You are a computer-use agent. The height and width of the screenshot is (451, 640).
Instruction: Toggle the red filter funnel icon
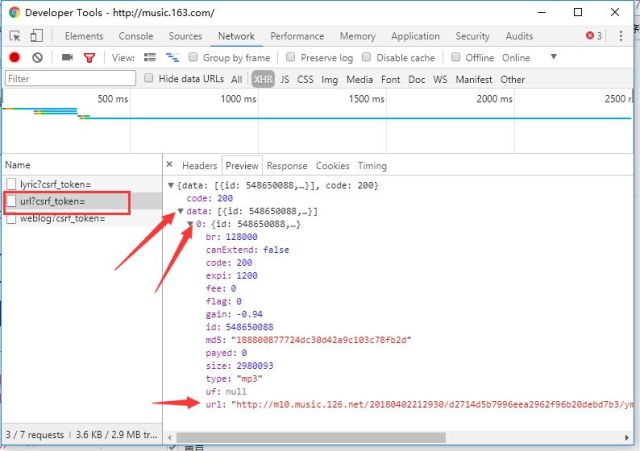(89, 58)
